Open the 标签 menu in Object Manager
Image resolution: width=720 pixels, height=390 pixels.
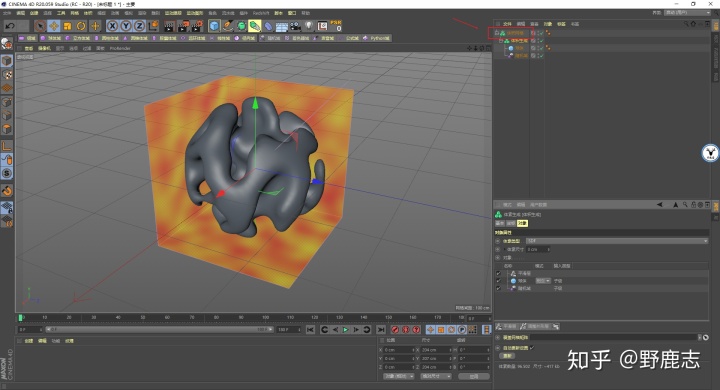click(561, 24)
